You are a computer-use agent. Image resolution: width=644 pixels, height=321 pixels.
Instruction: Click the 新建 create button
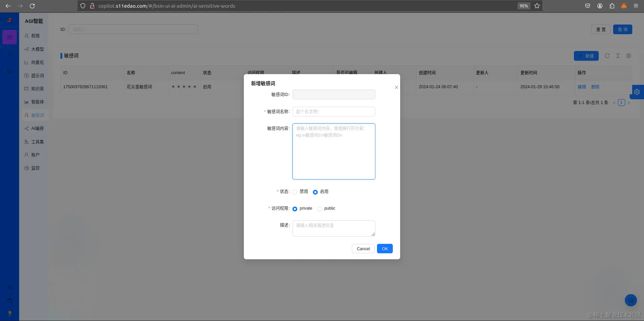[586, 56]
